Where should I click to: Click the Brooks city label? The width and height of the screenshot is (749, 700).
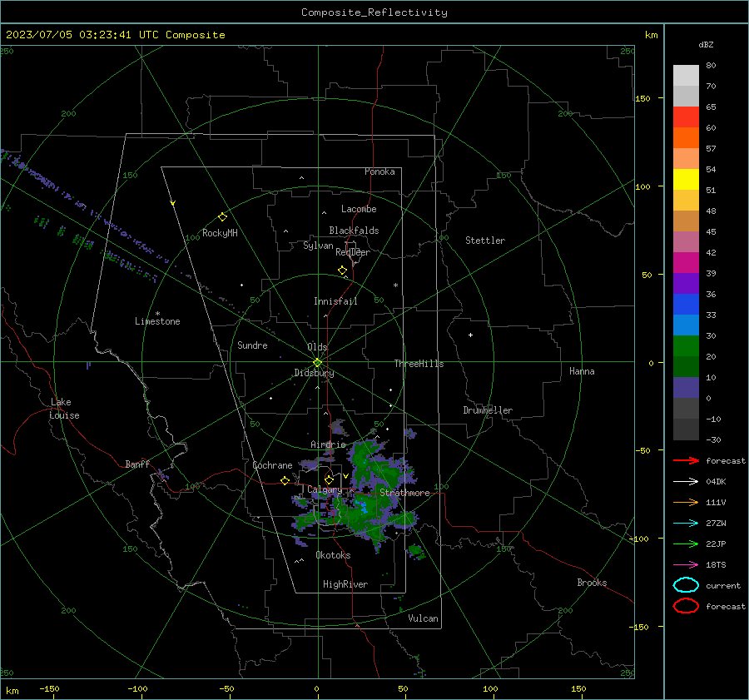tap(592, 583)
